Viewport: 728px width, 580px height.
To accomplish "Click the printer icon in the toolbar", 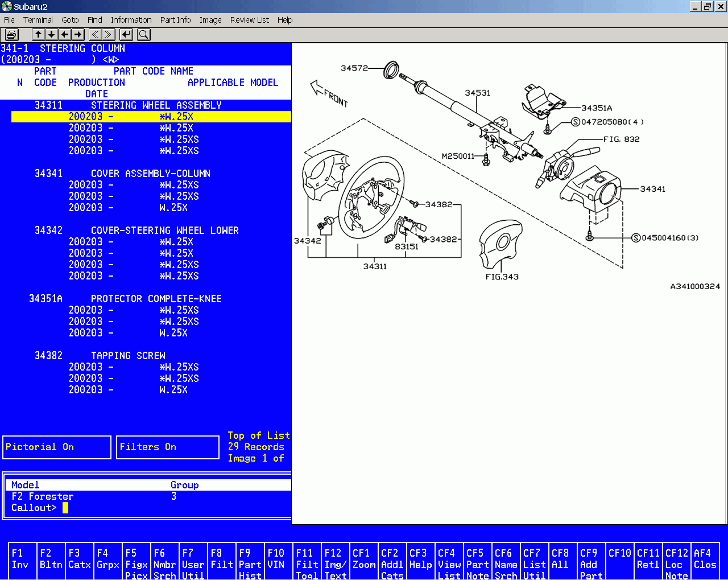I will point(12,35).
